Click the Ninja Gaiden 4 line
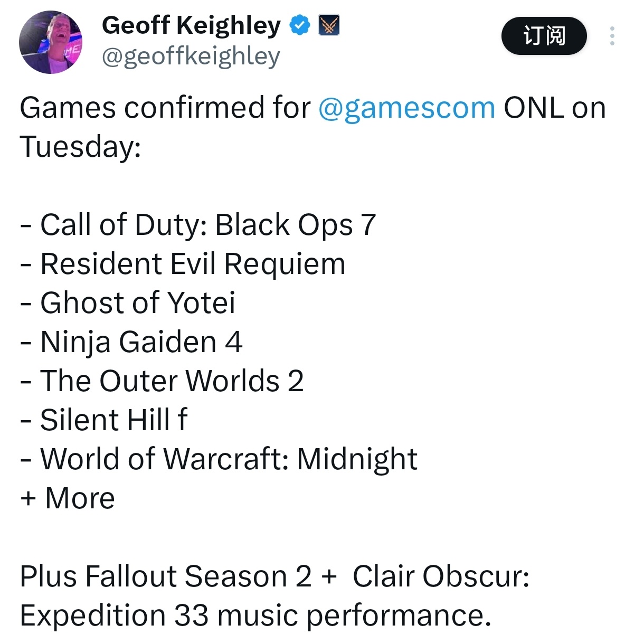 tap(131, 343)
